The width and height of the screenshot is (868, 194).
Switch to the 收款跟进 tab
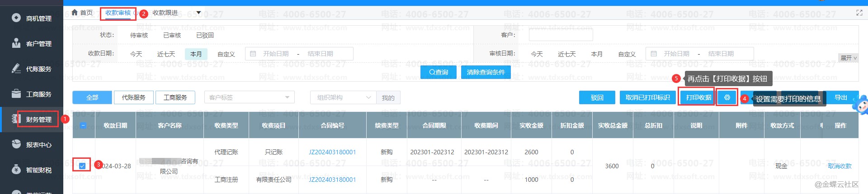pyautogui.click(x=165, y=13)
